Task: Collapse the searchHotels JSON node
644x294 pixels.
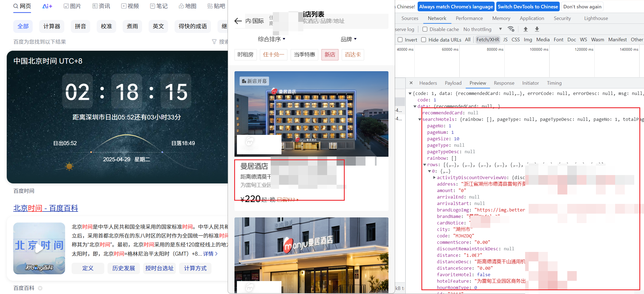Action: pyautogui.click(x=420, y=119)
